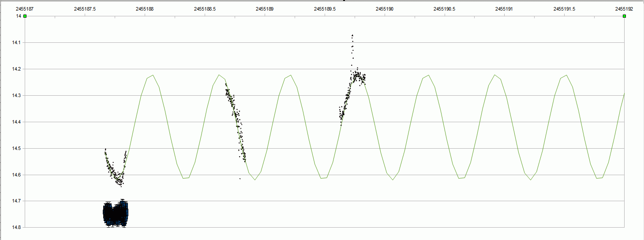Click the green handle at top-right corner
This screenshot has height=240, width=644.
[624, 16]
